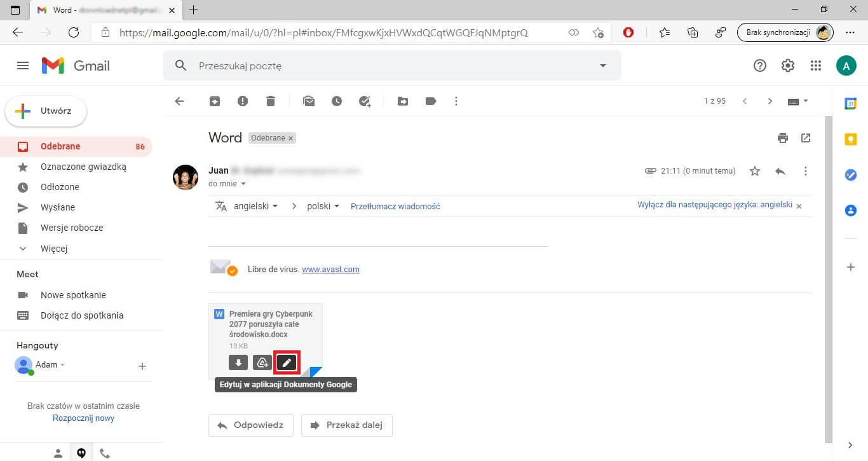Open input tools keyboard dropdown
Image resolution: width=868 pixels, height=461 pixels.
tap(797, 101)
